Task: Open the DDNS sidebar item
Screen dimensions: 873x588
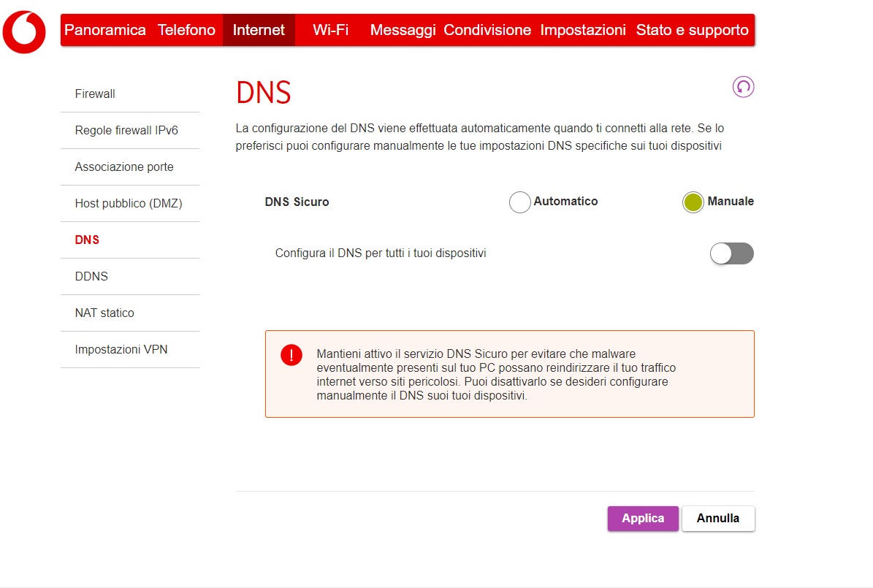Action: (x=130, y=276)
